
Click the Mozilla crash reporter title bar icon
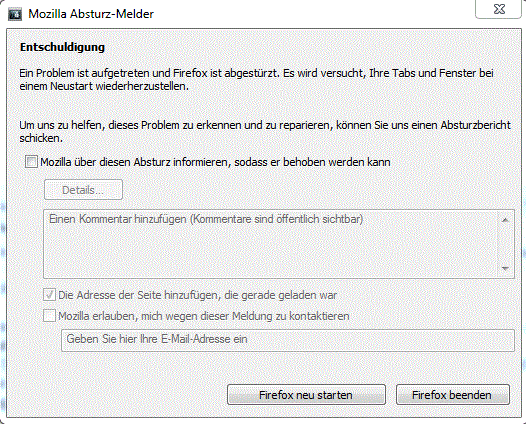tap(14, 14)
